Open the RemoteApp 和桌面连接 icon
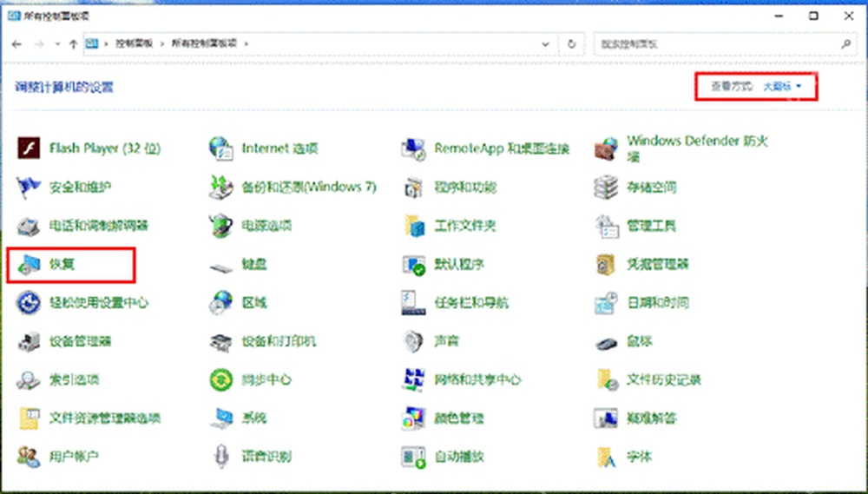 [x=413, y=148]
